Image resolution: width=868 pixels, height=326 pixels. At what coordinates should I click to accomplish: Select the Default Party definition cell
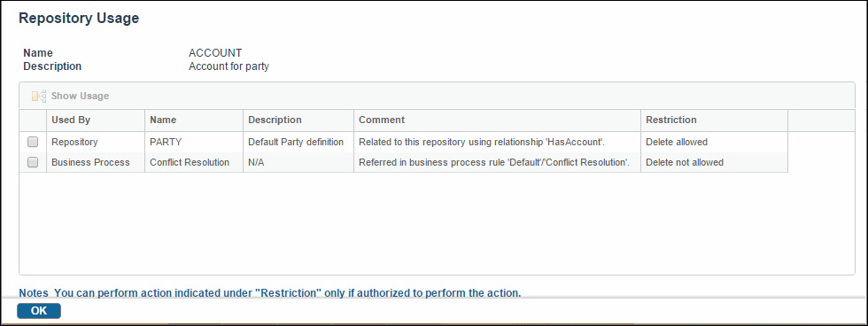pos(298,143)
